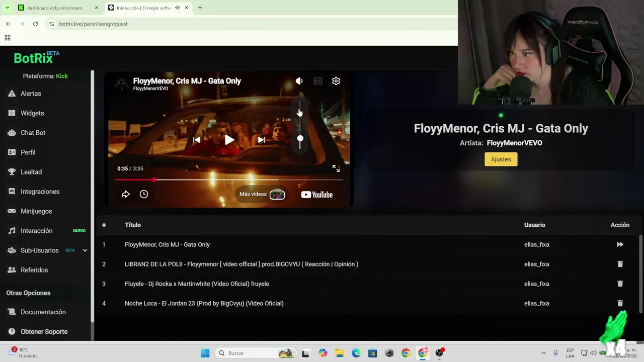Screen dimensions: 644x362
Task: Remove Noche Loca from the queue
Action: point(620,303)
